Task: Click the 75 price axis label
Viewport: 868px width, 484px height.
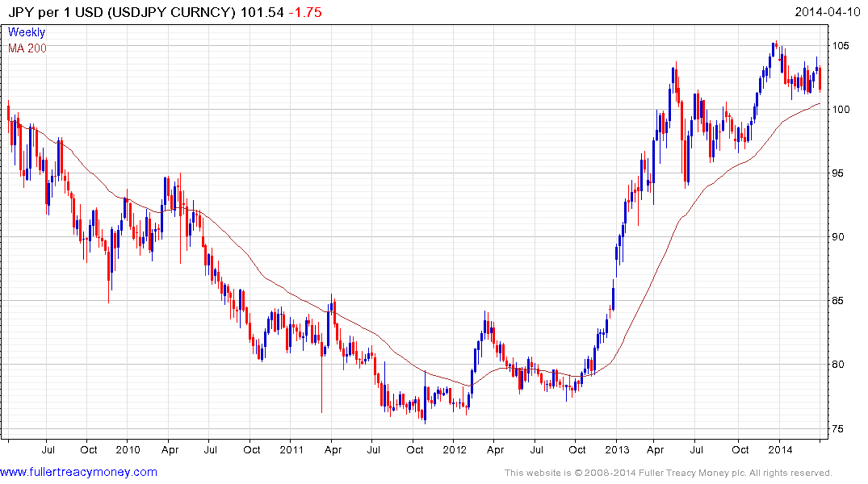Action: coord(838,428)
